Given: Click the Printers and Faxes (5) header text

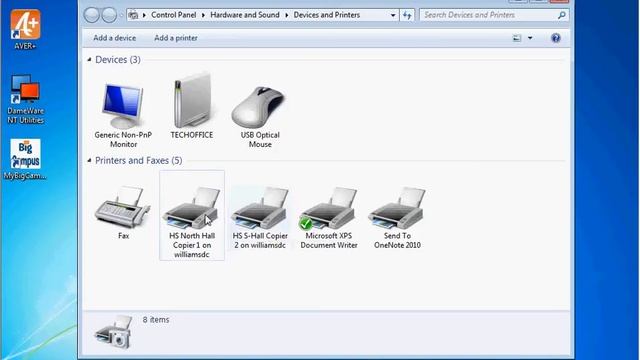Looking at the screenshot, I should click(139, 160).
